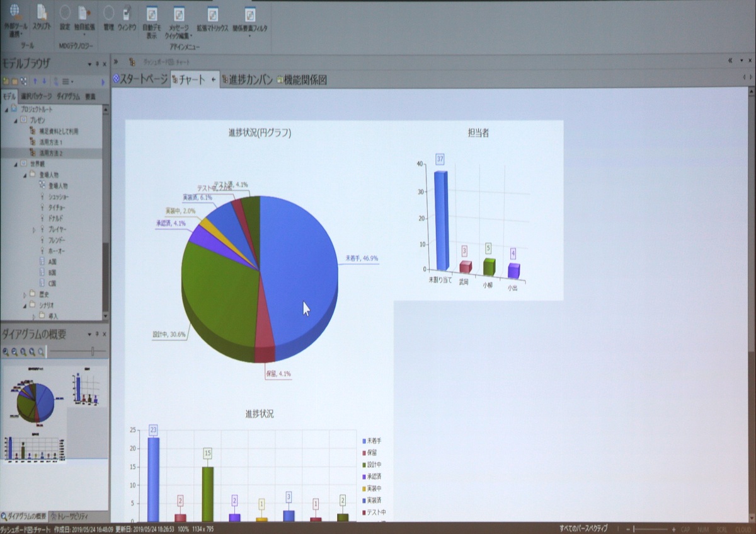Image resolution: width=756 pixels, height=534 pixels.
Task: Click the スクリプト (Script) ribbon icon
Action: (42, 13)
